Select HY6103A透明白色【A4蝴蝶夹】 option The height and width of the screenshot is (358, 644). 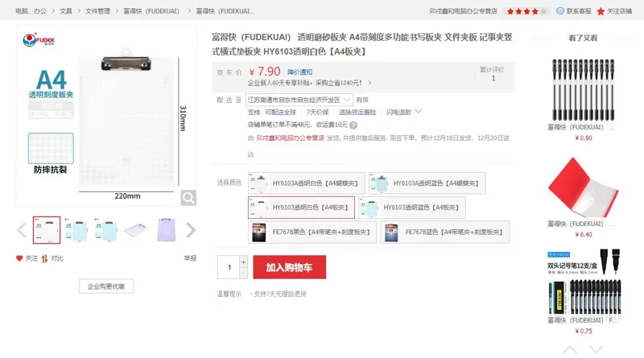(307, 183)
